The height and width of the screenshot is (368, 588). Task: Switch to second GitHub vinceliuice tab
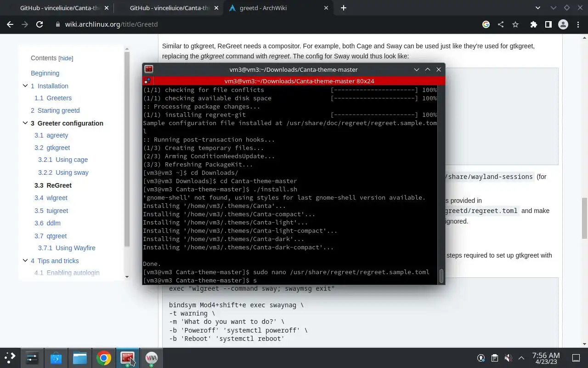(x=168, y=8)
